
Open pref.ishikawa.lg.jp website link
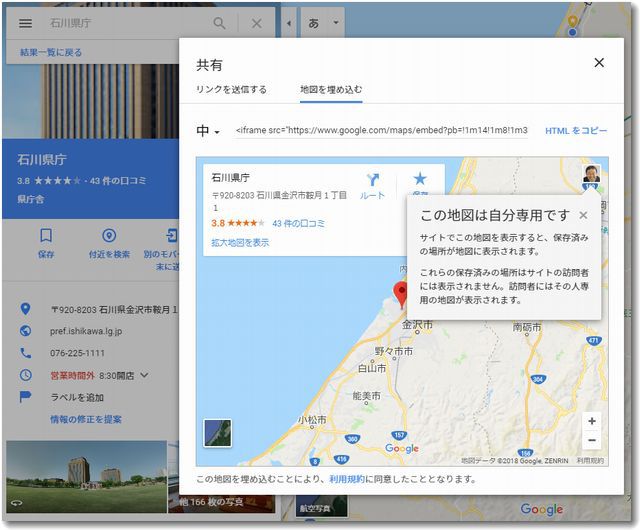pos(86,331)
